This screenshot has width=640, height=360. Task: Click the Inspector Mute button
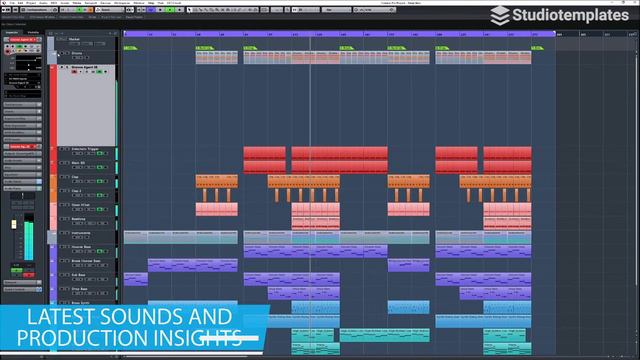pos(7,47)
